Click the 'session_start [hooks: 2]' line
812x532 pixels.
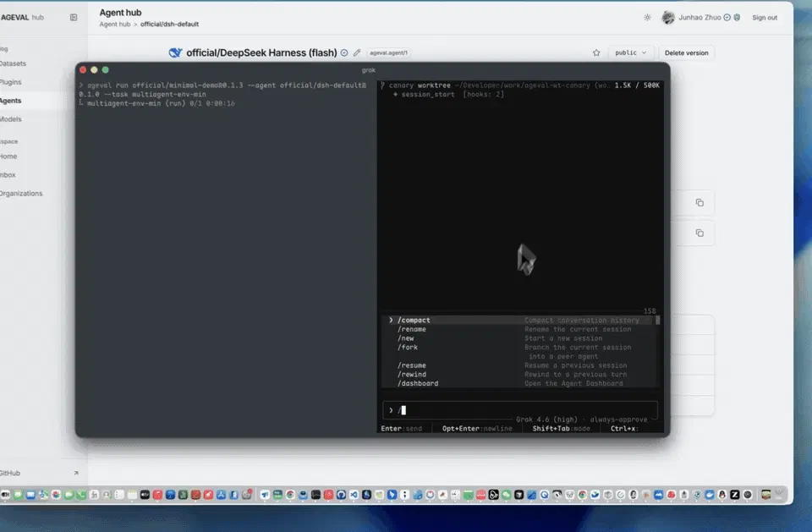click(448, 95)
